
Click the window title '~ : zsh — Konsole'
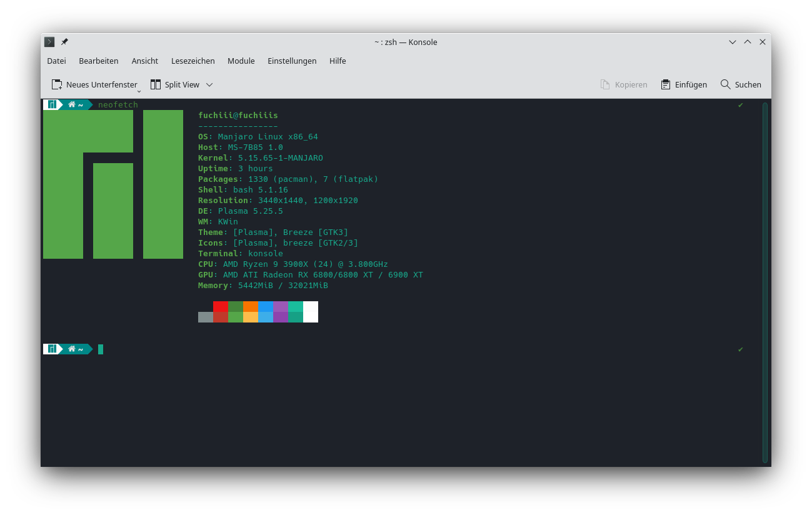pos(406,42)
